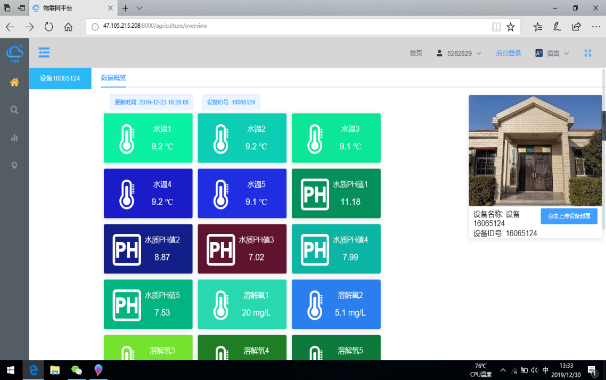Go back to the previous page
The width and height of the screenshot is (606, 380).
(x=10, y=27)
